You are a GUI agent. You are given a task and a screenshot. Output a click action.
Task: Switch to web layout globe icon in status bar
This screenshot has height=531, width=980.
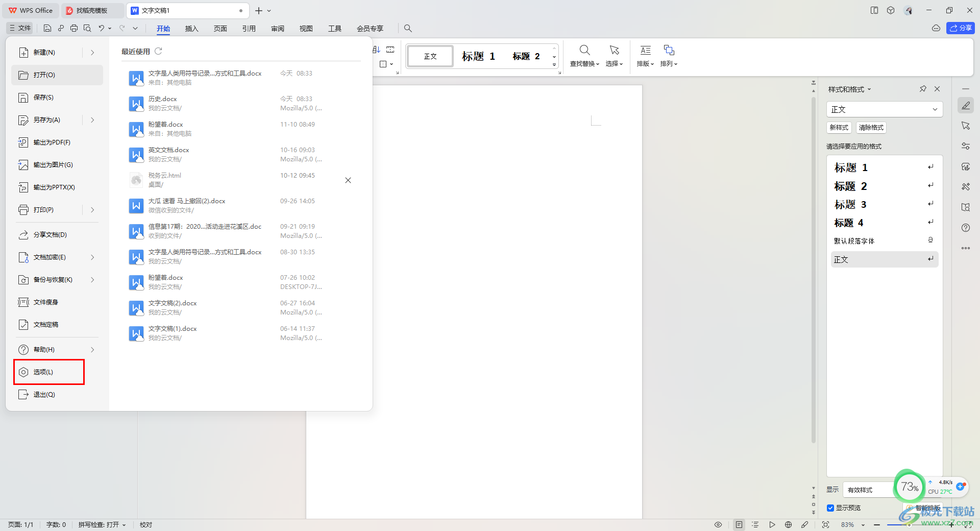pos(789,524)
